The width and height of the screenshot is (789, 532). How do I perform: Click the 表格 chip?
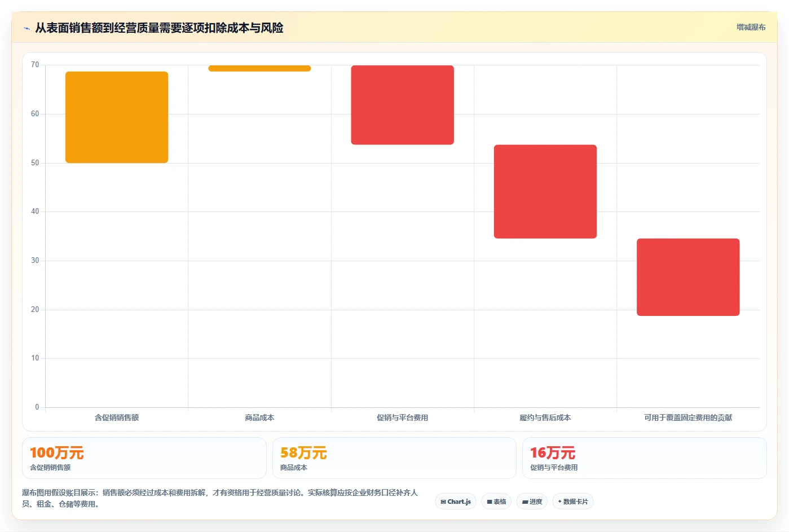pos(496,502)
